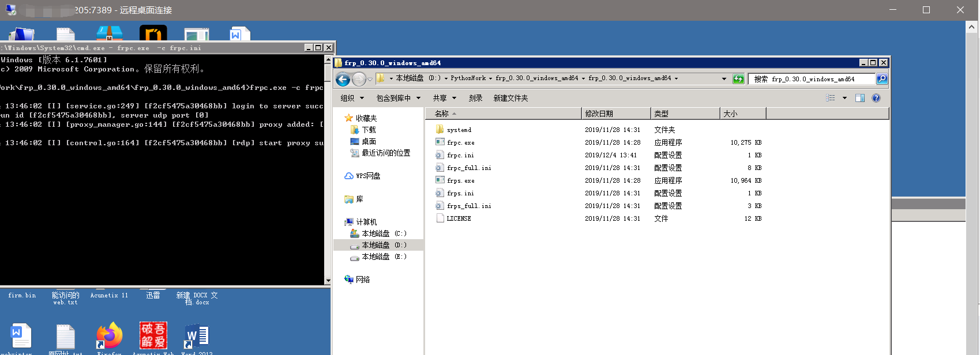Image resolution: width=980 pixels, height=355 pixels.
Task: Sort by the 类型 column header
Action: pyautogui.click(x=685, y=114)
